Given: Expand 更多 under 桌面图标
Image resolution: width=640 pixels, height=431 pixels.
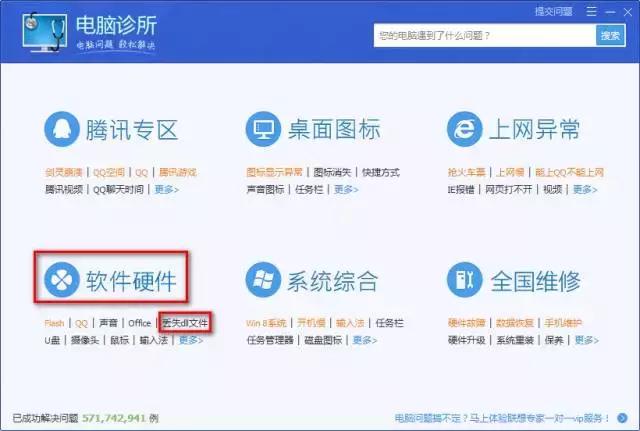Looking at the screenshot, I should point(346,189).
